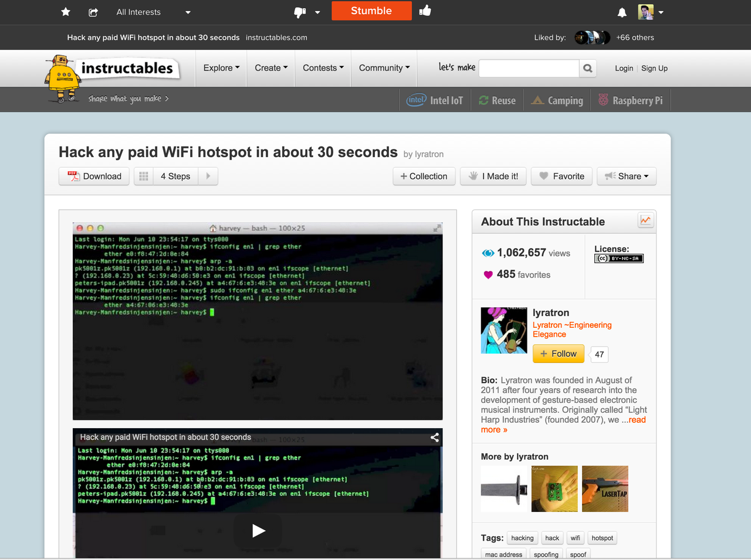Open lyratron's profile picture
Image resolution: width=751 pixels, height=560 pixels.
pos(504,330)
